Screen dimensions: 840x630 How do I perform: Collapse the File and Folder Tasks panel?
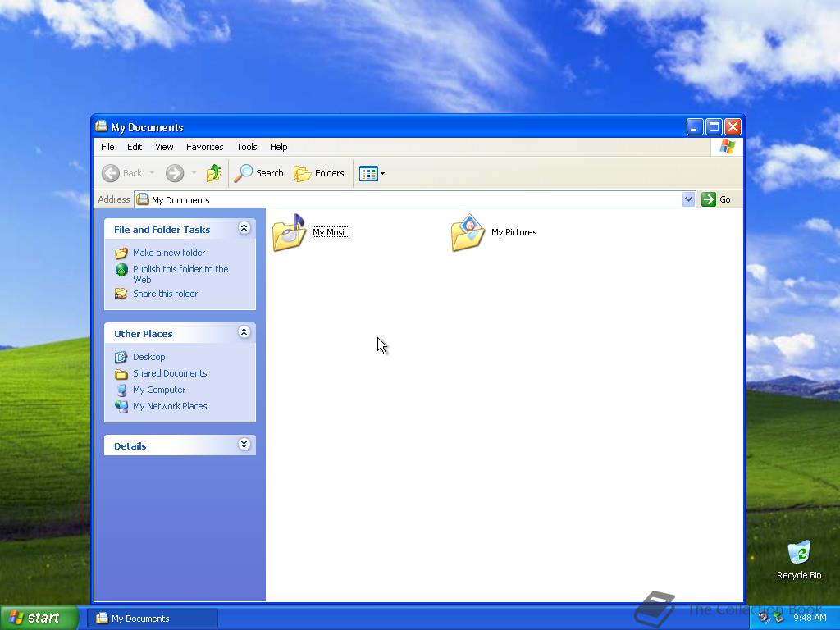[244, 228]
